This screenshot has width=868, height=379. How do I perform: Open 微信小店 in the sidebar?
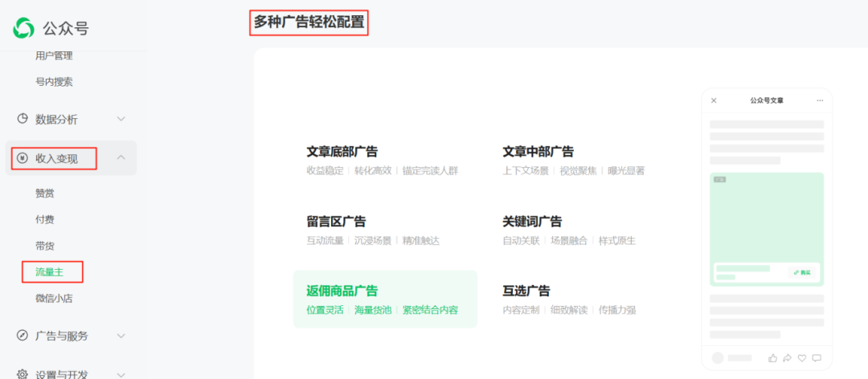pyautogui.click(x=55, y=299)
